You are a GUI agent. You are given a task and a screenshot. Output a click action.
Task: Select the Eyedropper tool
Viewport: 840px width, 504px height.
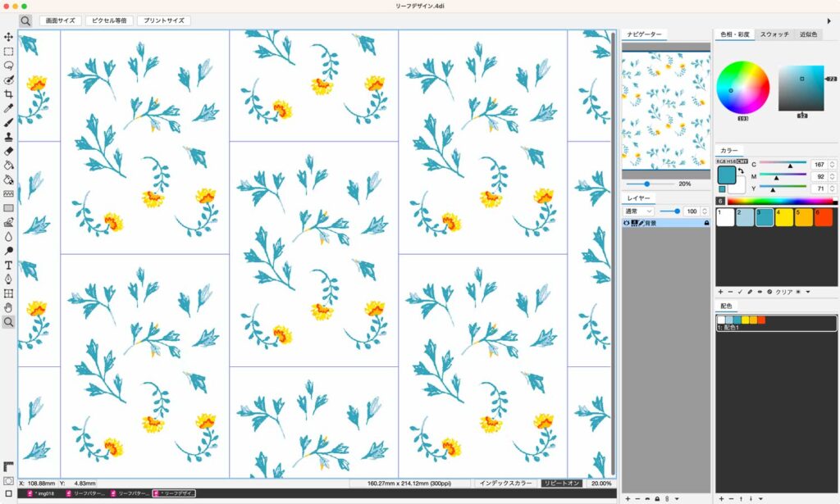coord(8,109)
